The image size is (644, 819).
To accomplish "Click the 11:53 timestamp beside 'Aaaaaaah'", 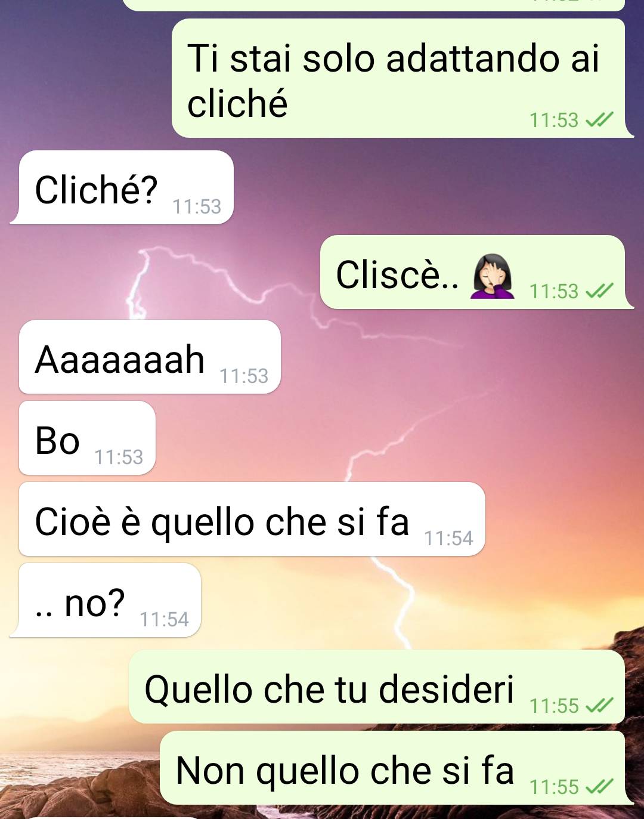I will (244, 376).
